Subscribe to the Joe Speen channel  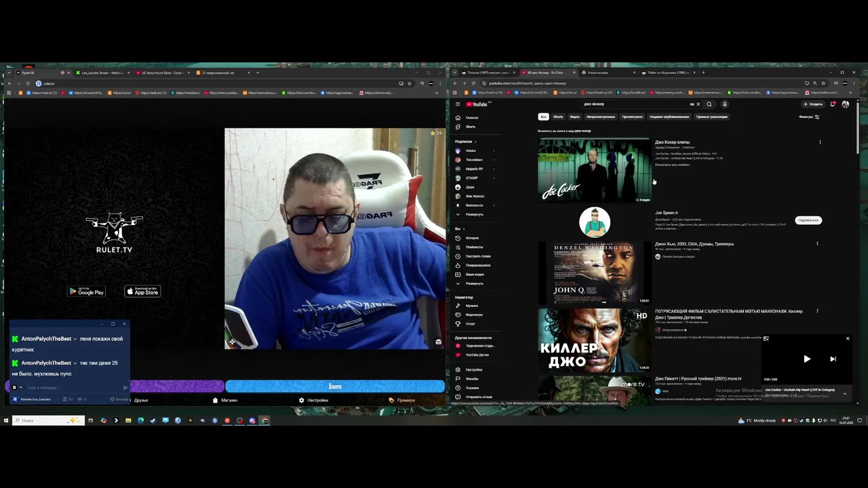point(808,220)
